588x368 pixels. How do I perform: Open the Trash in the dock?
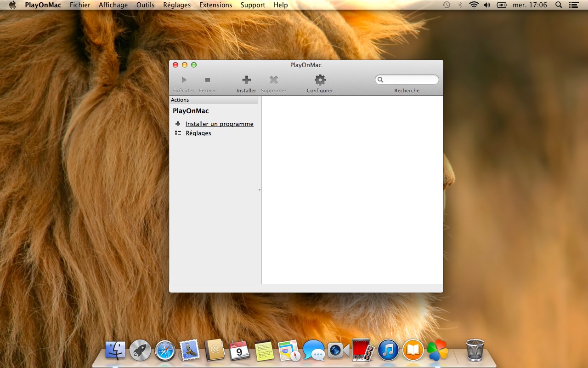(x=475, y=350)
